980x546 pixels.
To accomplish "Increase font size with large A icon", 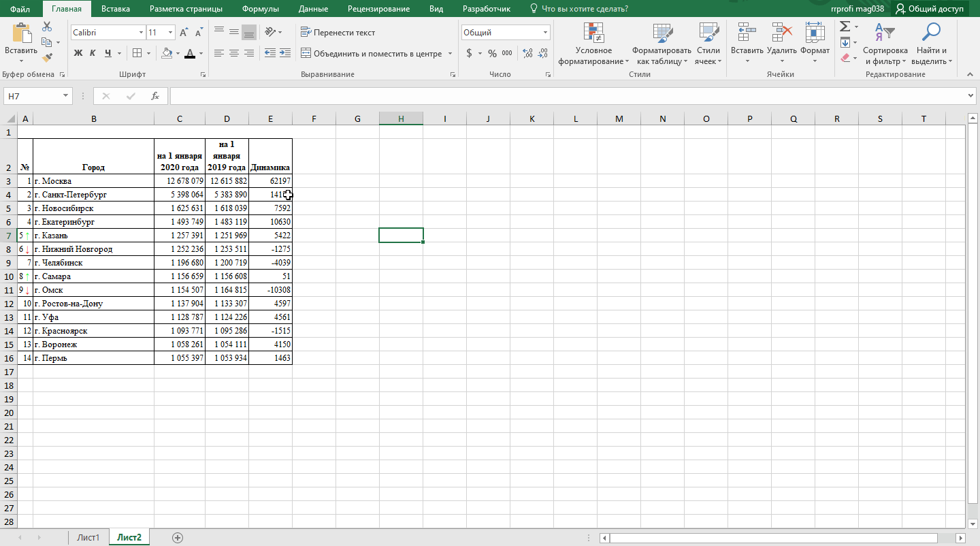I will (184, 33).
